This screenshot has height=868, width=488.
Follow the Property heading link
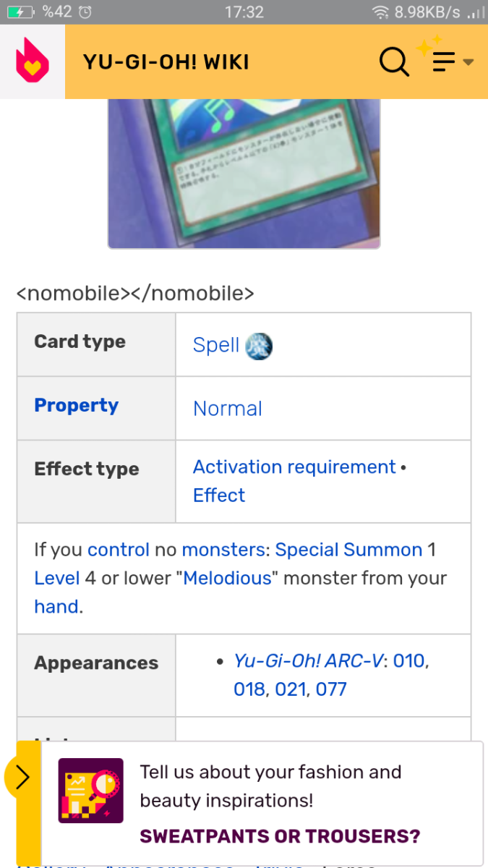coord(76,406)
